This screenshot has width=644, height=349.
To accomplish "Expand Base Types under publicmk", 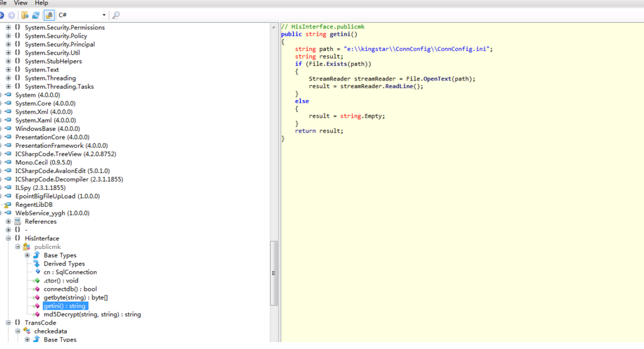I will (x=27, y=255).
